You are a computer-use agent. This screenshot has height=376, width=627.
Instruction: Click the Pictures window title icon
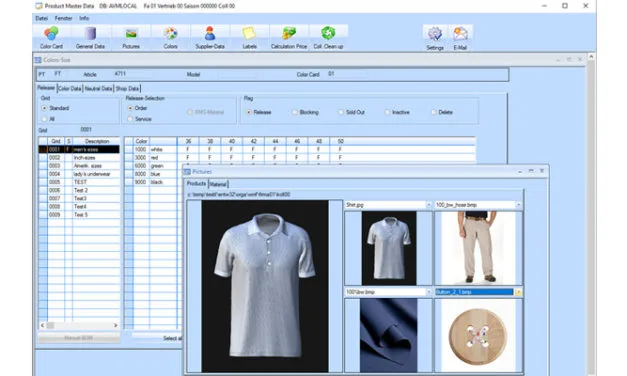click(187, 172)
